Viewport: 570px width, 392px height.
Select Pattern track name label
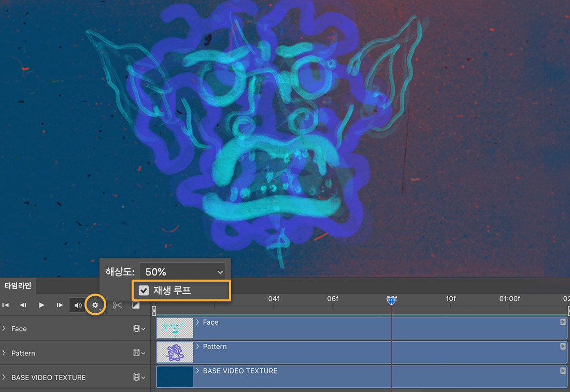coord(23,353)
